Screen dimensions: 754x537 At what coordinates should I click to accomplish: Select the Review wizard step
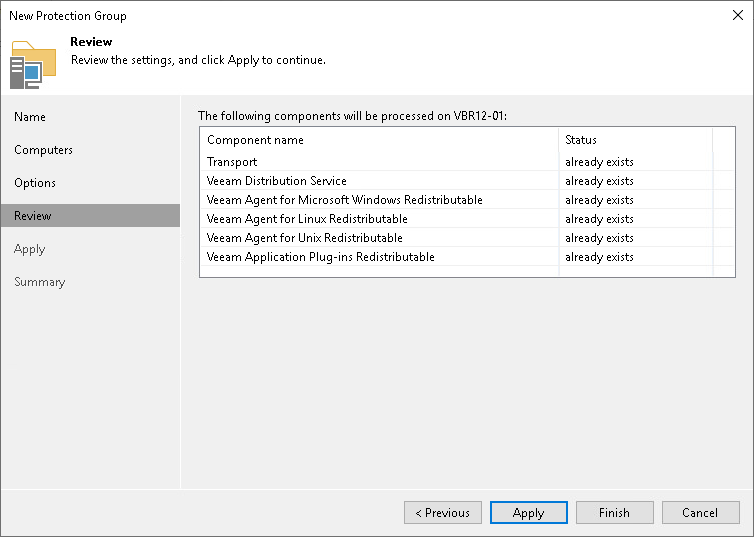coord(33,216)
